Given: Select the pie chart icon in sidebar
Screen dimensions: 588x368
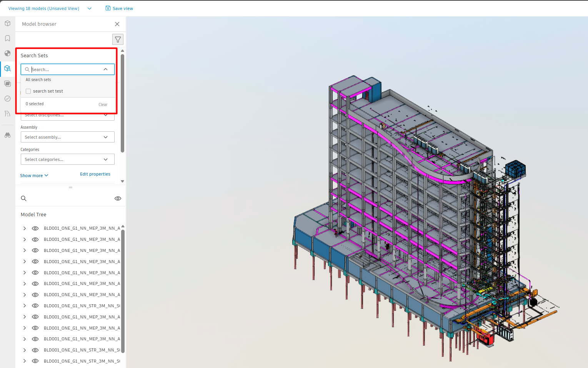Looking at the screenshot, I should click(7, 53).
